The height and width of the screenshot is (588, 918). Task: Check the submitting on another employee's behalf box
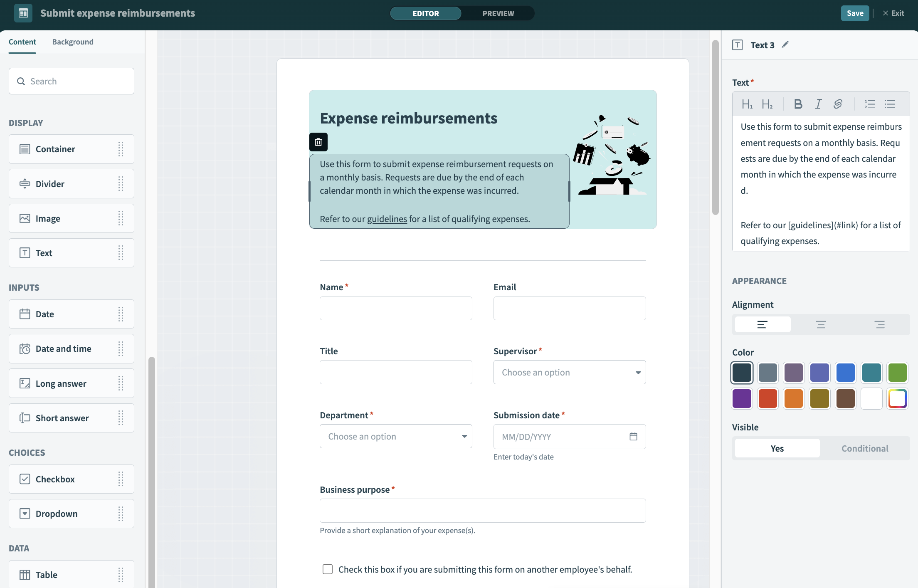click(327, 569)
